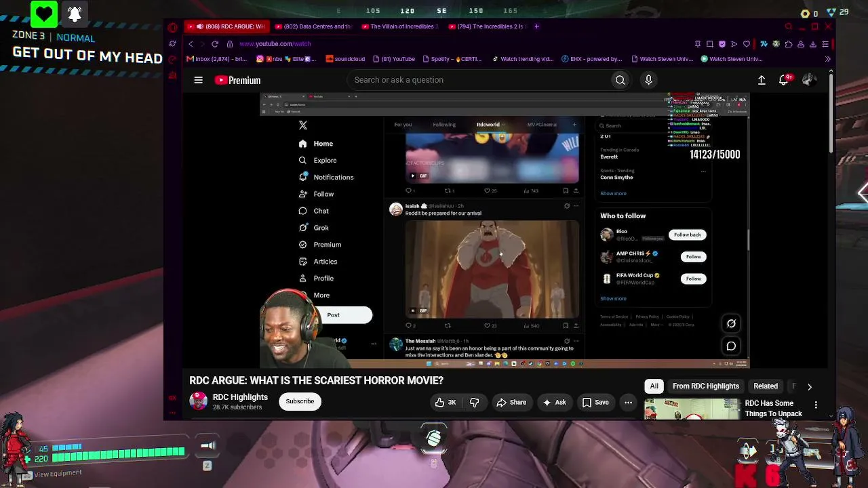Screen dimensions: 868x488
Task: Select the RDC ARGUE browser tab
Action: 226,26
